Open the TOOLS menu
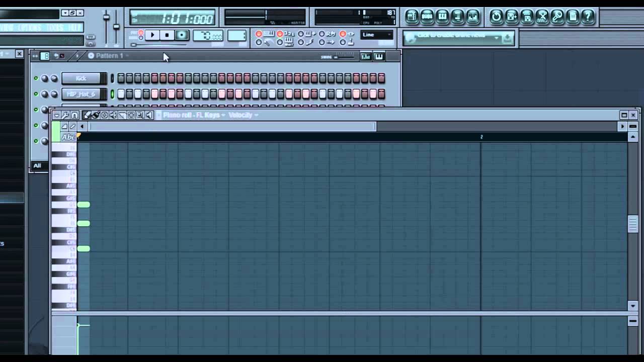The width and height of the screenshot is (644, 362). [x=55, y=28]
